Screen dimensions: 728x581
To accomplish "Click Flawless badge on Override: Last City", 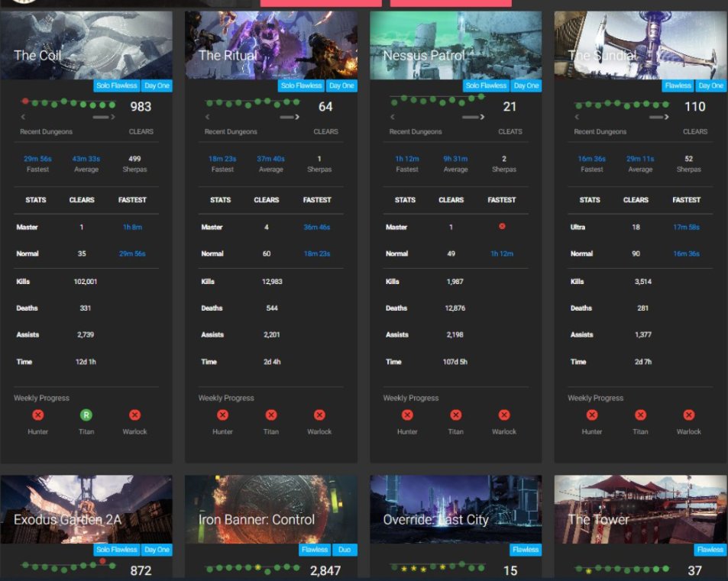I will click(526, 550).
